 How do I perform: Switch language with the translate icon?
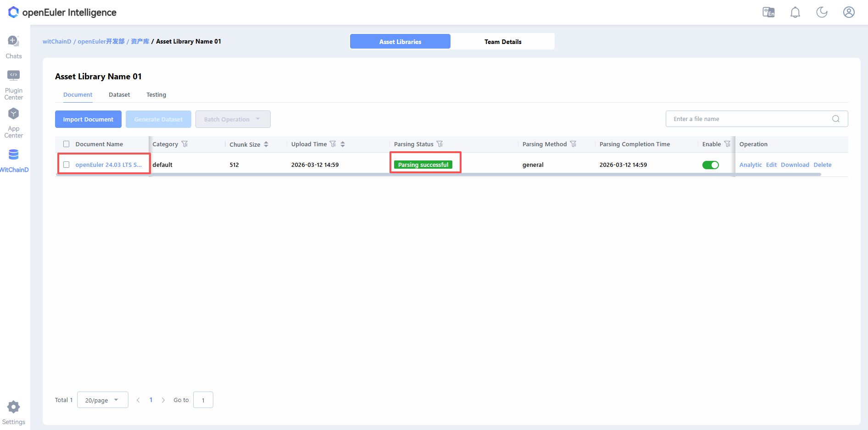768,12
